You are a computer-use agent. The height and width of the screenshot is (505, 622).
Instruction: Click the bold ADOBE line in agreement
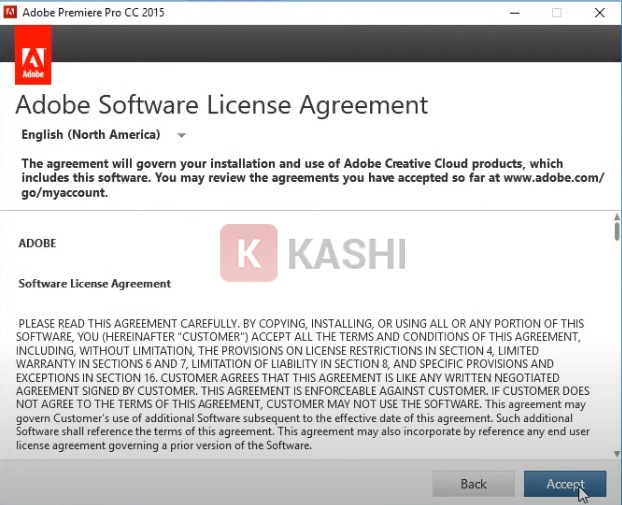click(x=38, y=243)
